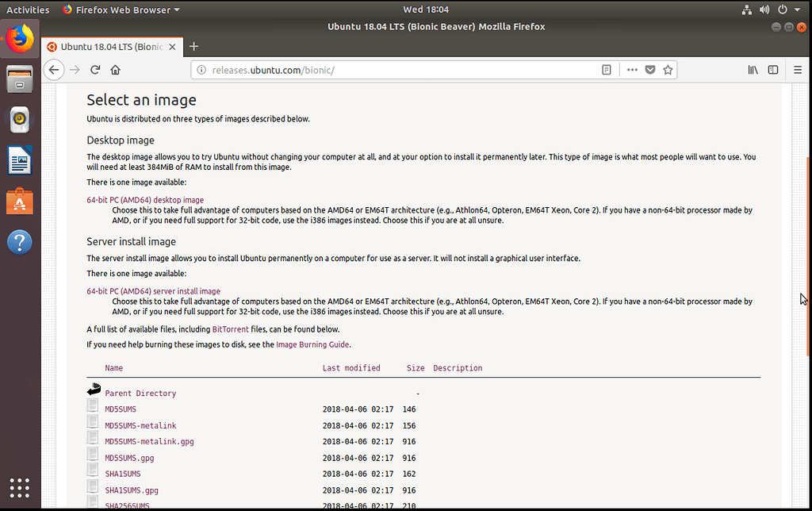Open the Image Burning Guide link

click(313, 344)
